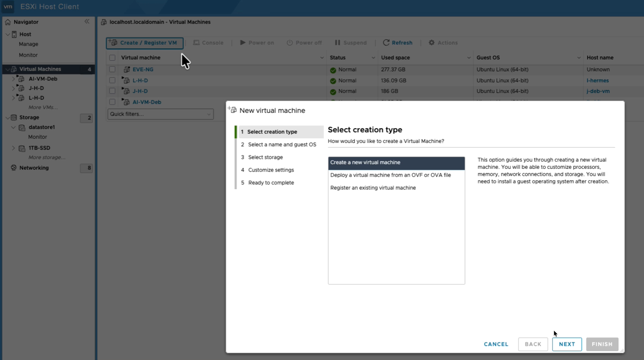
Task: Click EVE-NG green Normal status icon
Action: (x=333, y=70)
